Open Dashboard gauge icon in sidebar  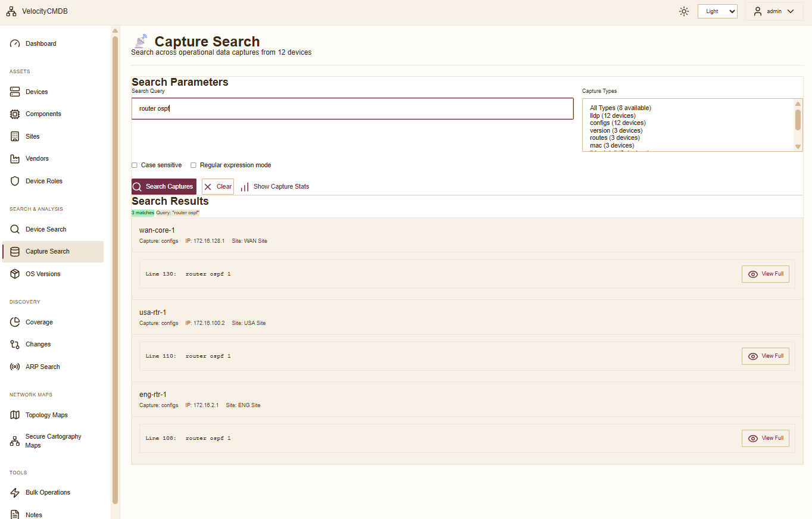point(15,43)
